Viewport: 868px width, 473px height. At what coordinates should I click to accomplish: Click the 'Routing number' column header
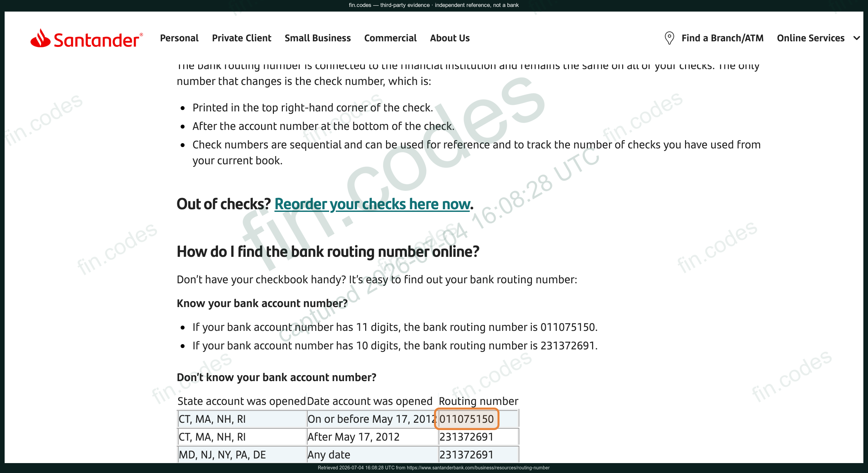(x=478, y=401)
